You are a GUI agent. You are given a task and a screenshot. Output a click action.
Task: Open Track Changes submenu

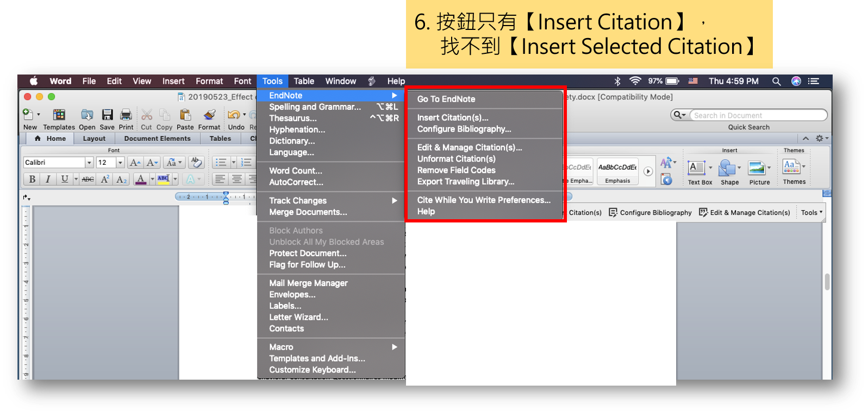point(331,201)
